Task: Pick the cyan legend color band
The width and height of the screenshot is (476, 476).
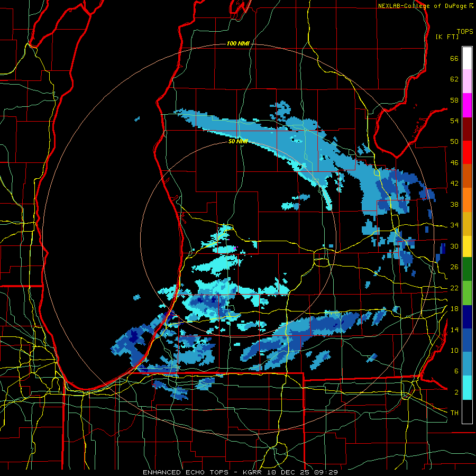Action: (467, 388)
